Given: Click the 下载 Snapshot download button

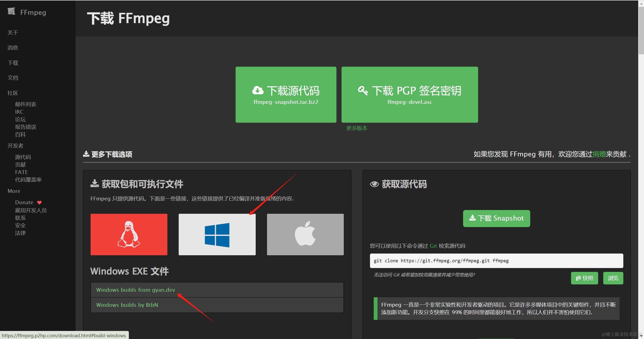Looking at the screenshot, I should pyautogui.click(x=496, y=218).
